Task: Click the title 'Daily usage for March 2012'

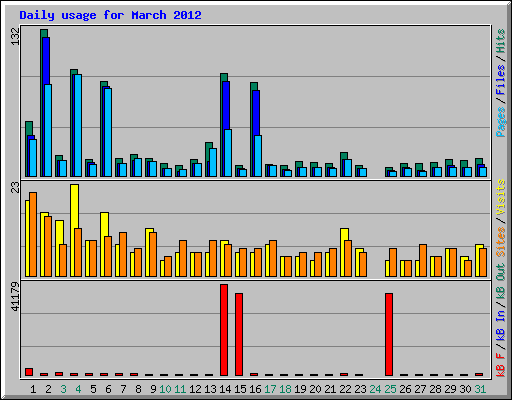Action: [110, 15]
